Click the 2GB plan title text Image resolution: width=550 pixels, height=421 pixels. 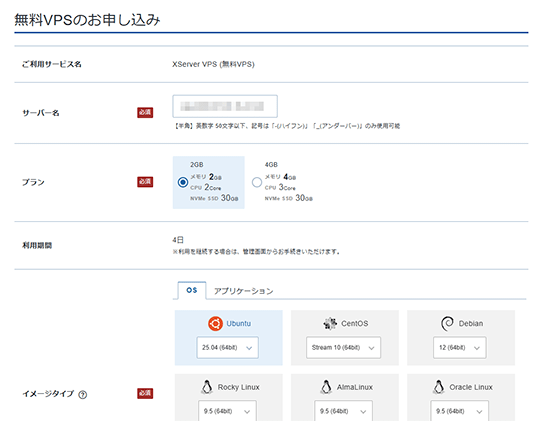(x=197, y=165)
